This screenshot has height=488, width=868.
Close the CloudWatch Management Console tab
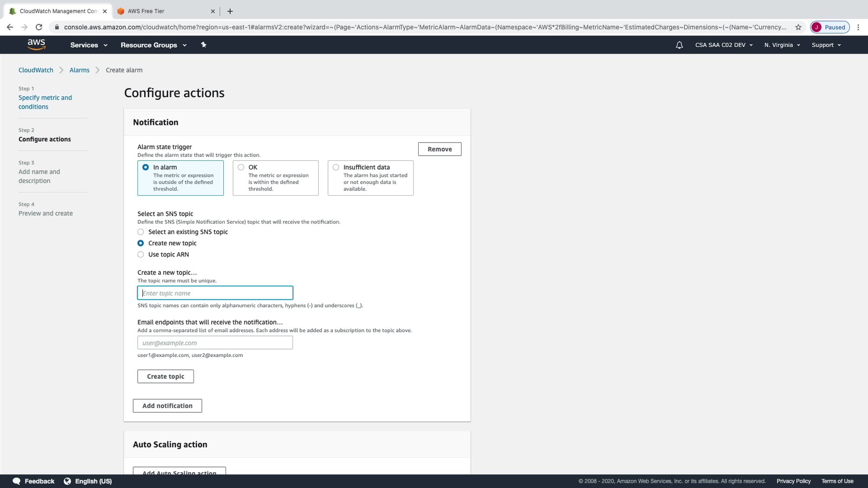coord(105,11)
